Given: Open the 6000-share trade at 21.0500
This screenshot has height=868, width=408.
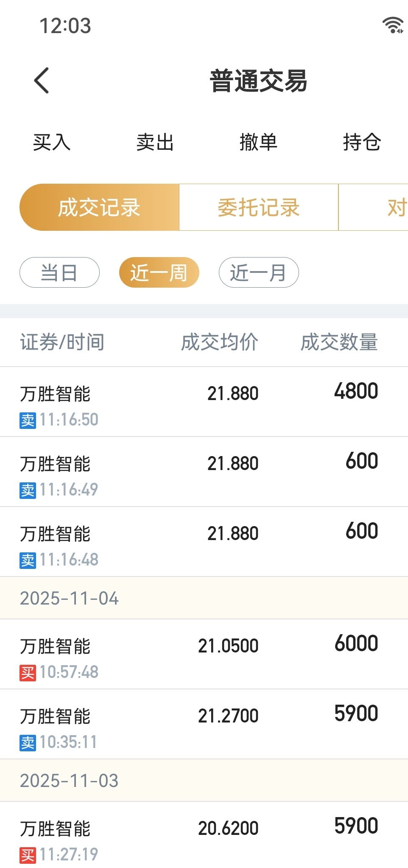Looking at the screenshot, I should coord(204,654).
